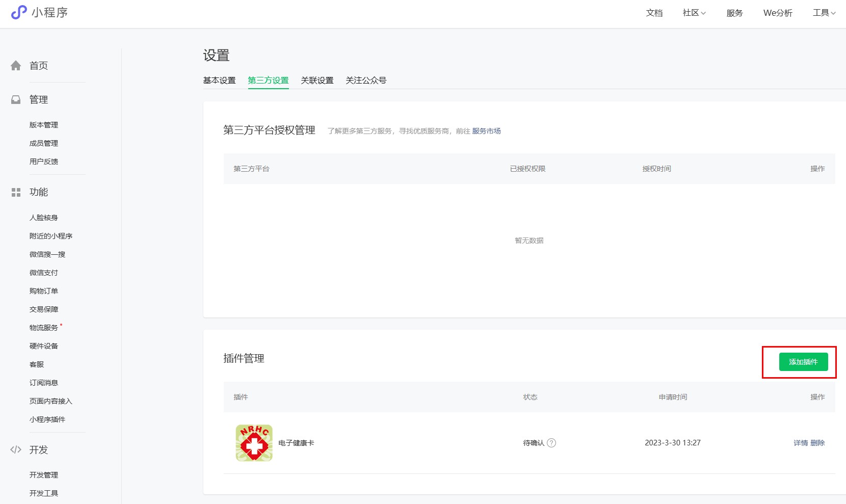The height and width of the screenshot is (504, 846).
Task: Open We分析 in top navigation
Action: [x=778, y=13]
